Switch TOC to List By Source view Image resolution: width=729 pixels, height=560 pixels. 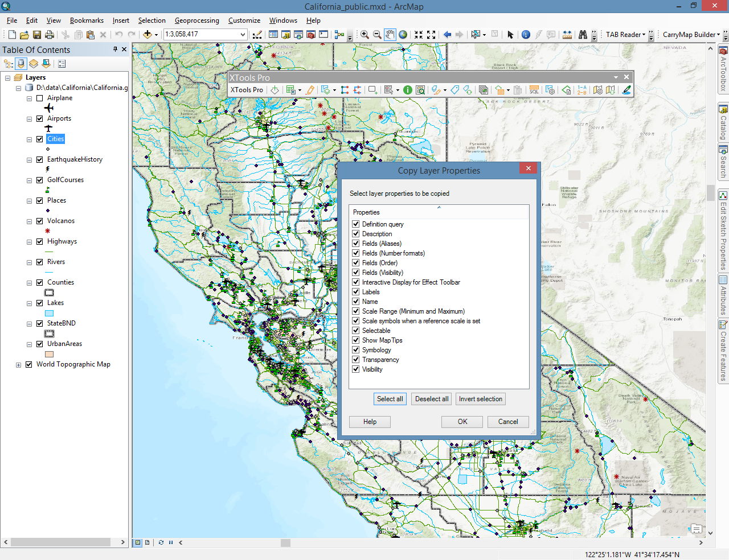point(21,64)
